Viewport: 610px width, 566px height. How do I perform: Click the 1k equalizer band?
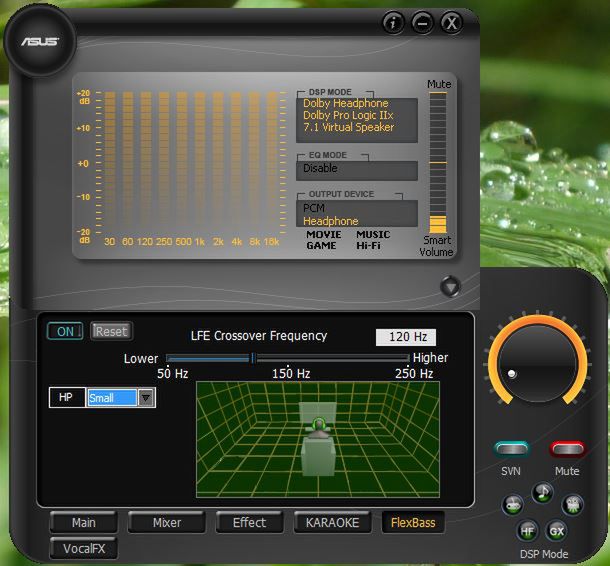(200, 162)
